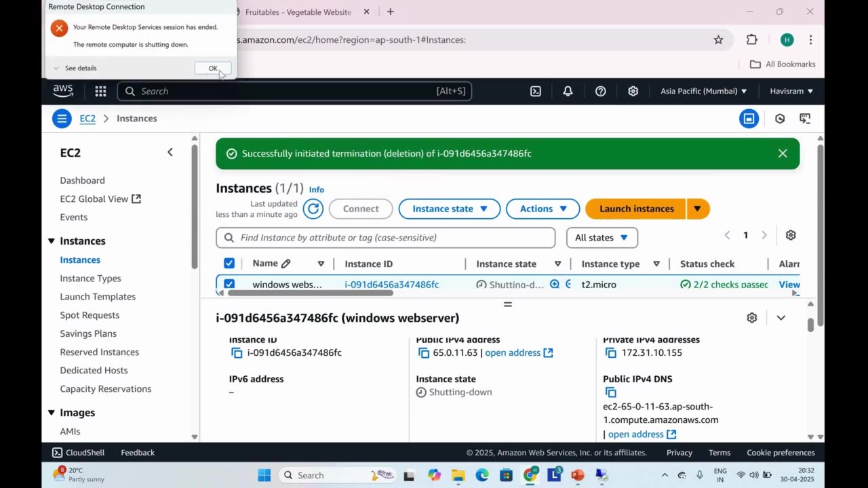The image size is (868, 488).
Task: Dismiss the termination success banner
Action: click(783, 153)
